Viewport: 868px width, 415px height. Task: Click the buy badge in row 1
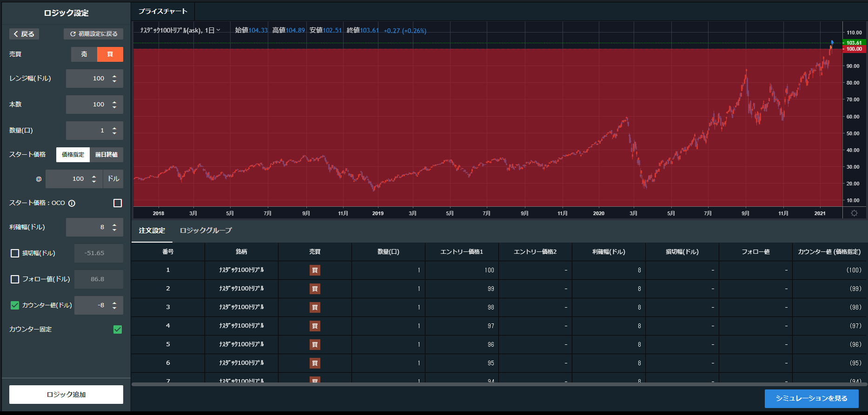(315, 270)
